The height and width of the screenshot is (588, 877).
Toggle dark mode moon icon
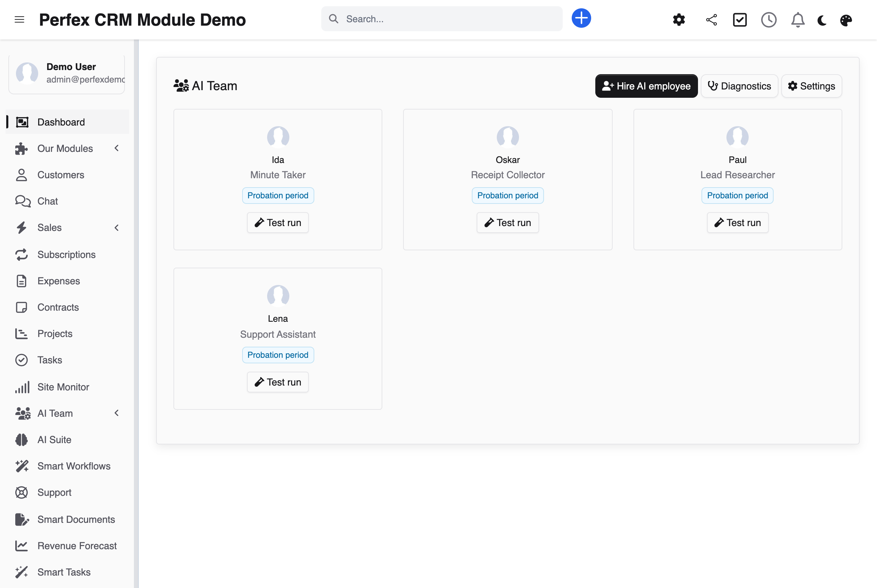click(822, 20)
